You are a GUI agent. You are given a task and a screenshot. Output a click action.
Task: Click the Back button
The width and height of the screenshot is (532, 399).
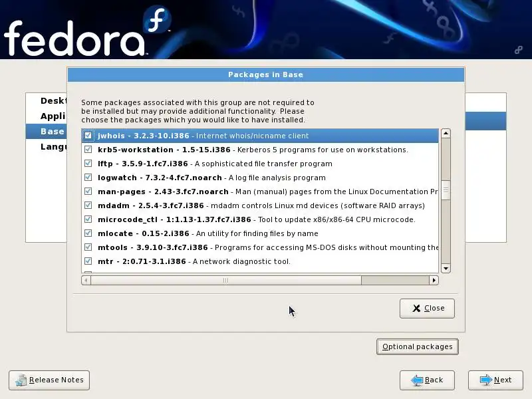427,380
